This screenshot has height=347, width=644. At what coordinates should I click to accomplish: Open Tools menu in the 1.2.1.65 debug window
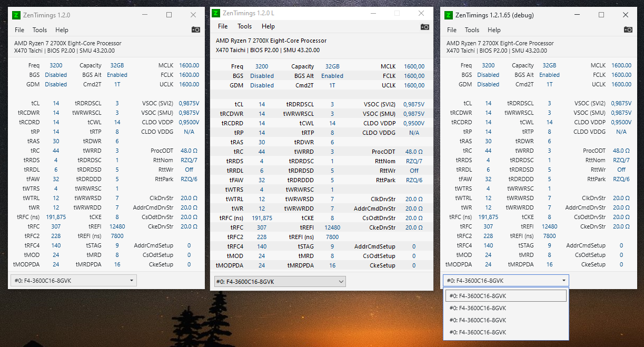coord(472,30)
